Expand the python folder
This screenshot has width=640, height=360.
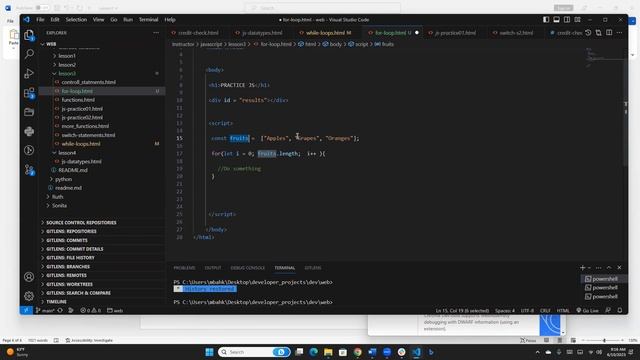click(x=63, y=179)
